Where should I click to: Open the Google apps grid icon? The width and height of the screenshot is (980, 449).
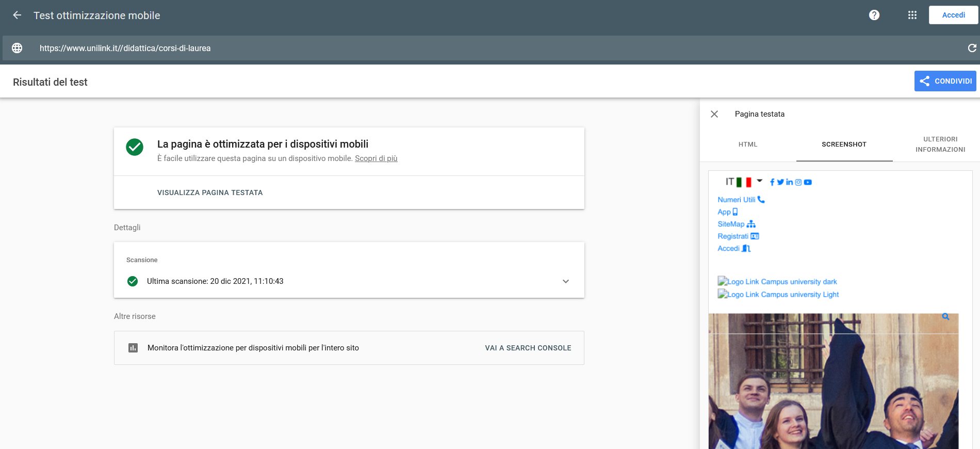coord(912,15)
